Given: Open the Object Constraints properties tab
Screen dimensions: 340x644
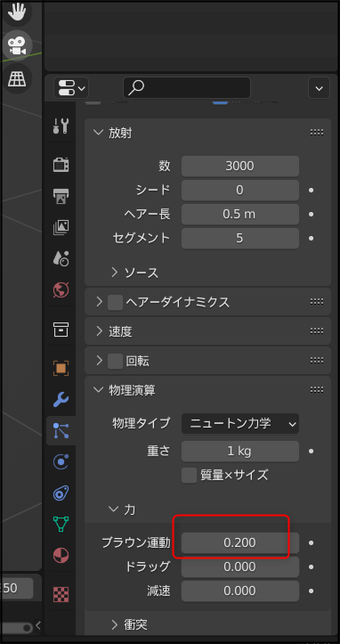Looking at the screenshot, I should (x=61, y=493).
